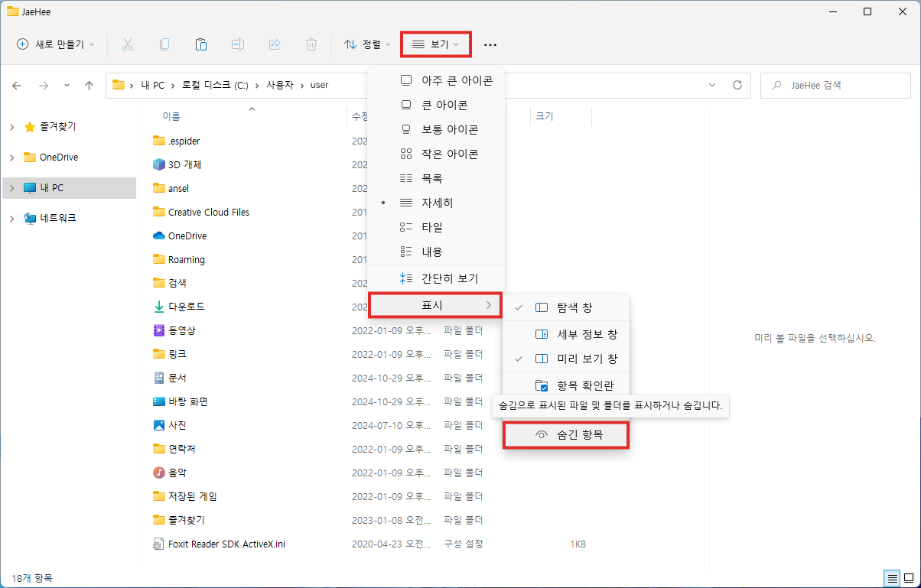Open the 새로 만들기 new dropdown
The width and height of the screenshot is (921, 588).
pos(55,44)
